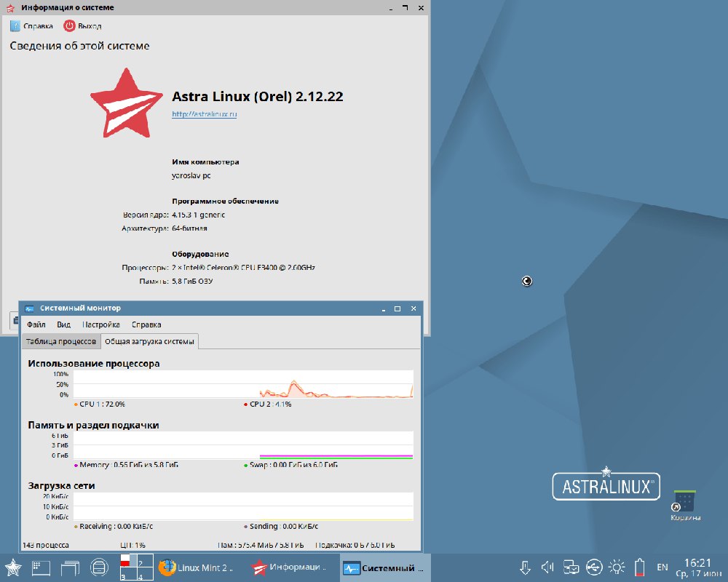Click the Системный монитор title bar icon
Image resolution: width=728 pixels, height=582 pixels.
(x=29, y=308)
